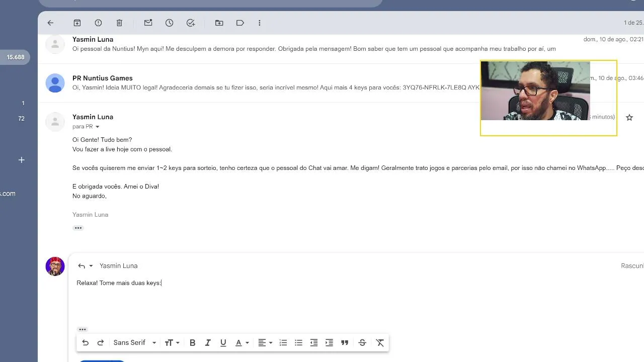
Task: Toggle italic formatting
Action: [208, 343]
